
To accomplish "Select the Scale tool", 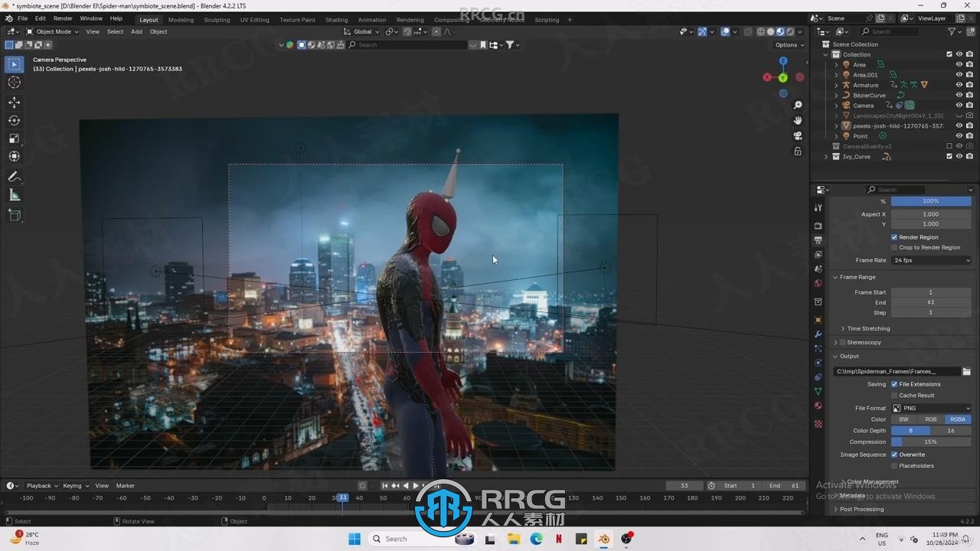I will [x=15, y=139].
